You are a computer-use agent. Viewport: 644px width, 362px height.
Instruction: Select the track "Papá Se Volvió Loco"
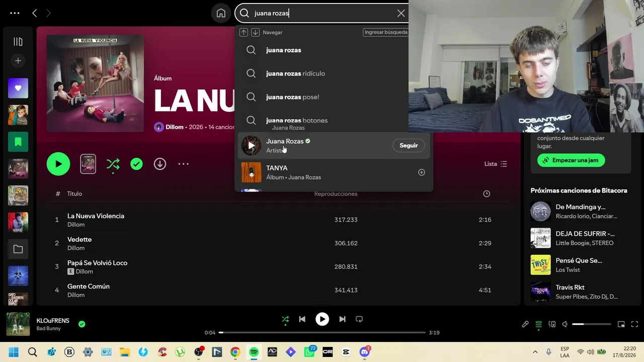(x=97, y=263)
